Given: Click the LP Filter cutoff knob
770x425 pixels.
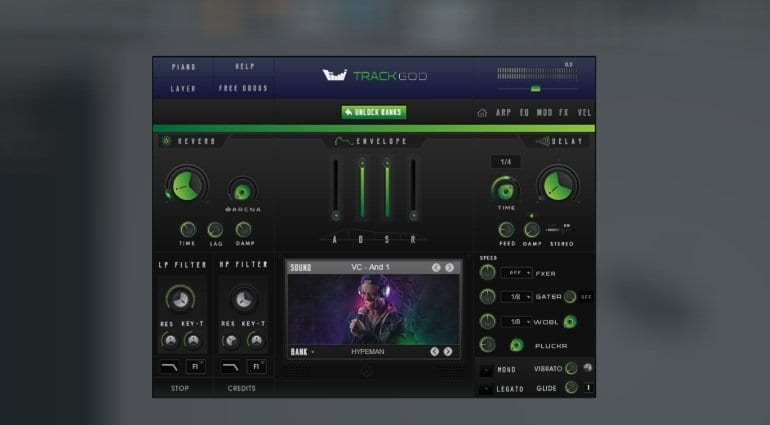Looking at the screenshot, I should pos(180,299).
